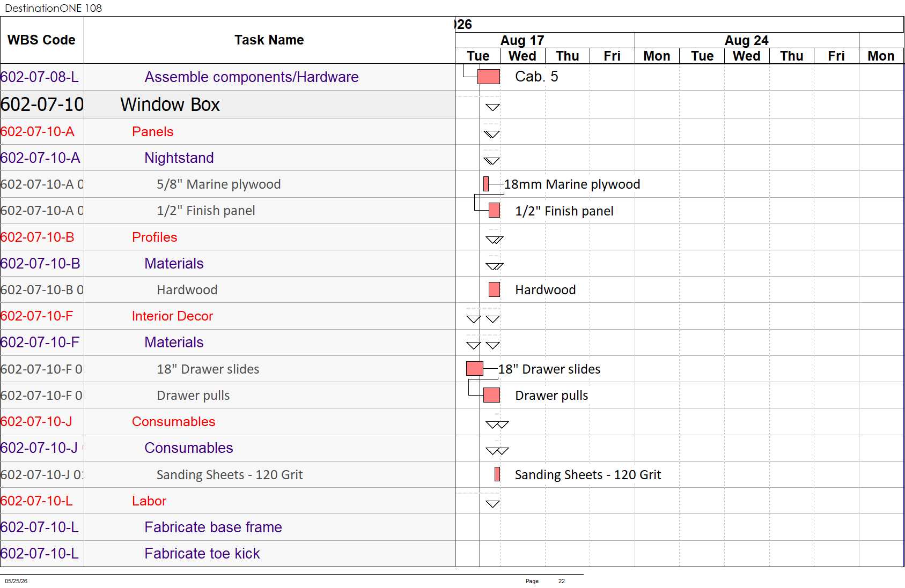Select Sanding Sheets - 120 Grit task name
The image size is (905, 588).
pos(230,475)
